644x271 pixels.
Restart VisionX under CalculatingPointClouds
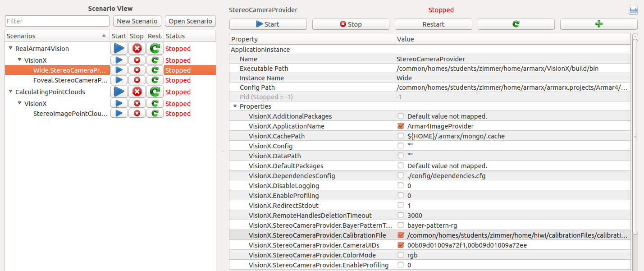coord(155,103)
